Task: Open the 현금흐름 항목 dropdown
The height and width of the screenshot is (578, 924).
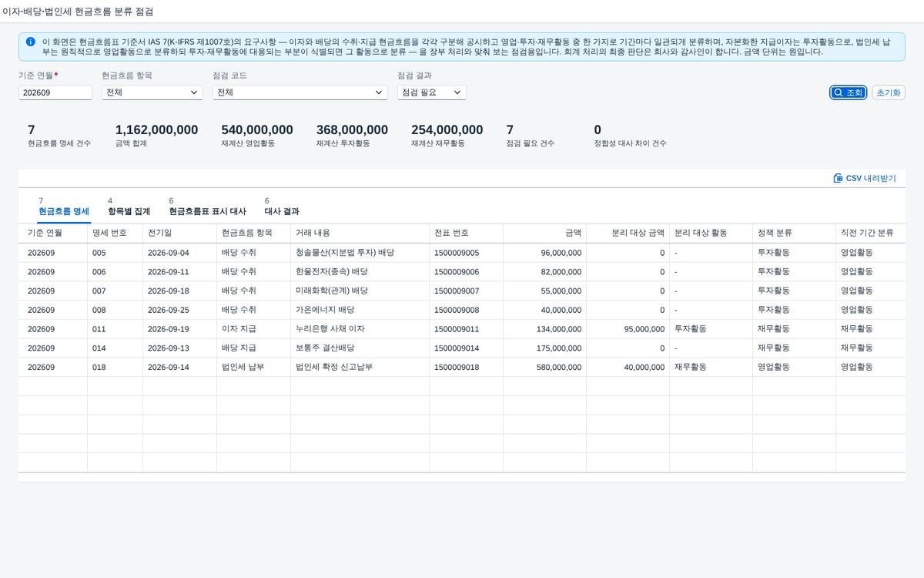Action: pyautogui.click(x=152, y=92)
